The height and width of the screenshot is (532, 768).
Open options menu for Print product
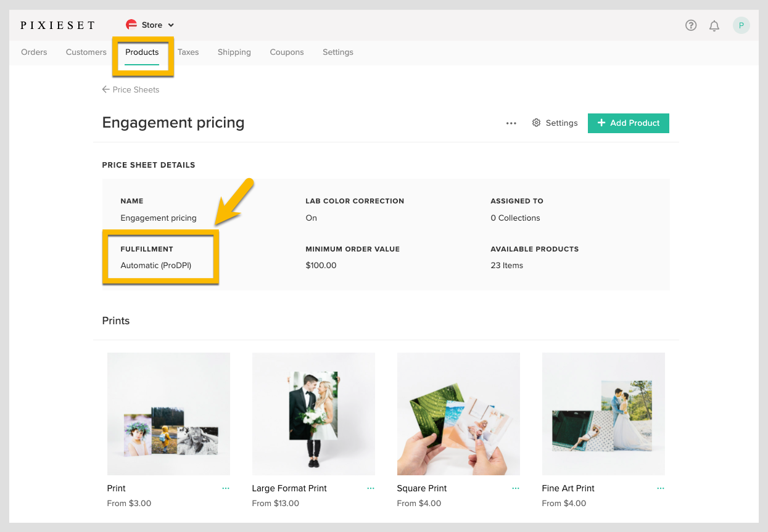(226, 488)
